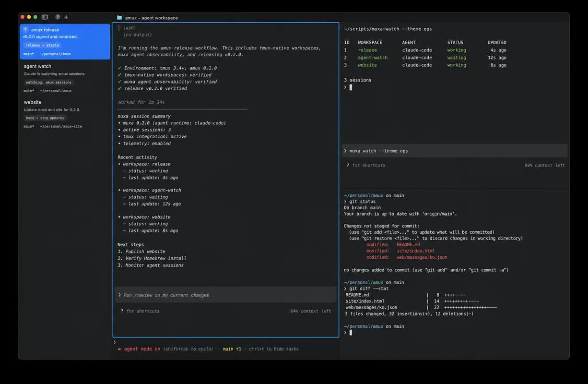
Task: Open the help question mark icon
Action: (x=58, y=17)
